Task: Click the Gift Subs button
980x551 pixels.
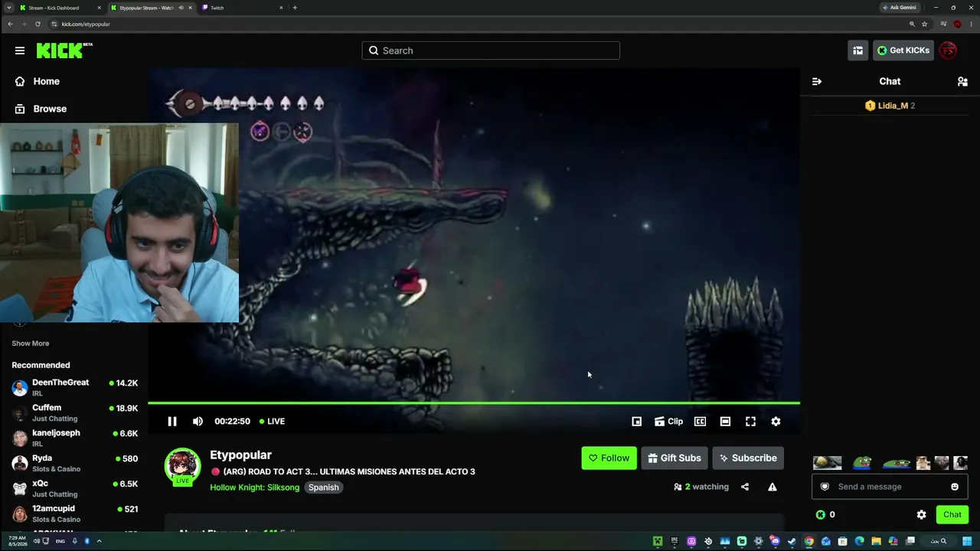Action: (x=674, y=458)
